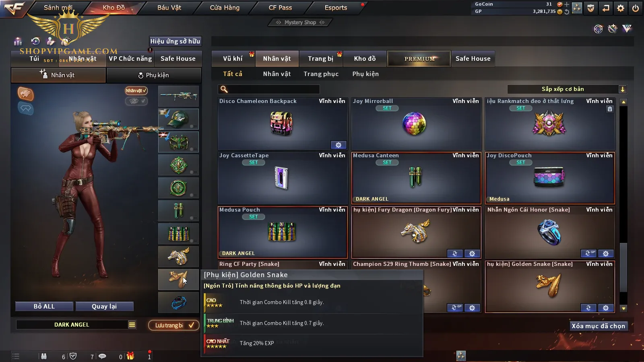Screen dimensions: 644x362
Task: Select the blue ring accessory slot
Action: tap(178, 302)
